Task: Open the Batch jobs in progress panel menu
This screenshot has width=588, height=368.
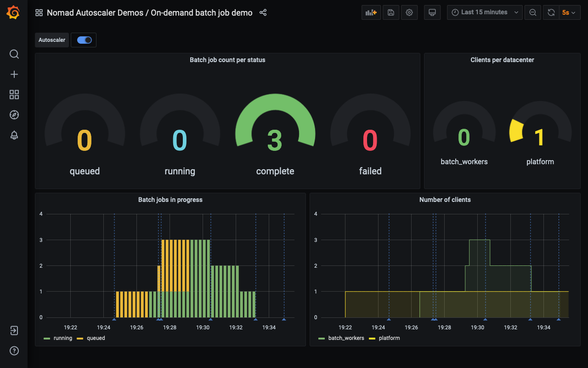Action: 170,200
